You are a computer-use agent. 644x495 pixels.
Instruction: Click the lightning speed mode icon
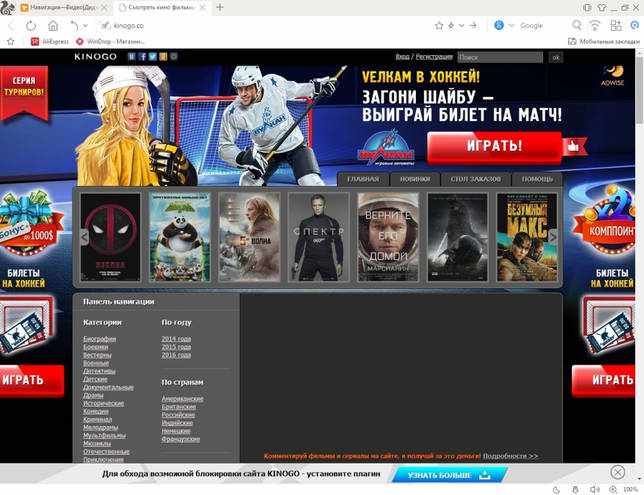click(x=451, y=26)
